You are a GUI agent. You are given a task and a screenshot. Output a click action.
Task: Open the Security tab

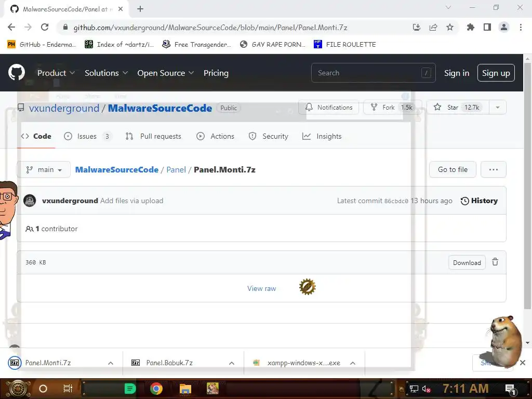click(x=269, y=136)
